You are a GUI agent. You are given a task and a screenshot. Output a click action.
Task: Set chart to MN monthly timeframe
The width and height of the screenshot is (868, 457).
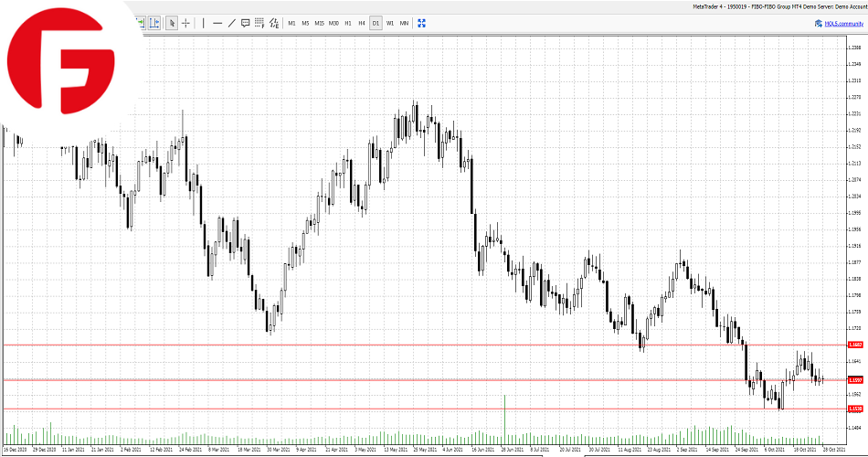tap(404, 23)
